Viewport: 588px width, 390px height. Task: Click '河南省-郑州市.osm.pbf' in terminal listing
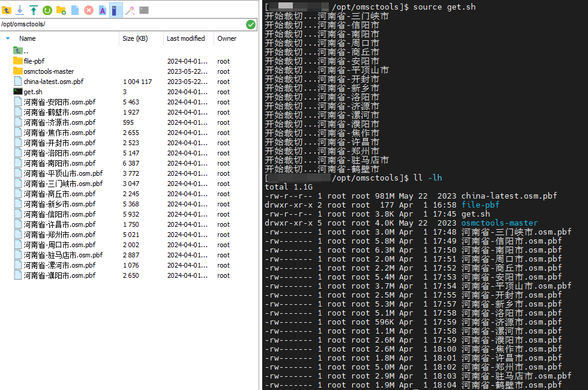pyautogui.click(x=511, y=367)
